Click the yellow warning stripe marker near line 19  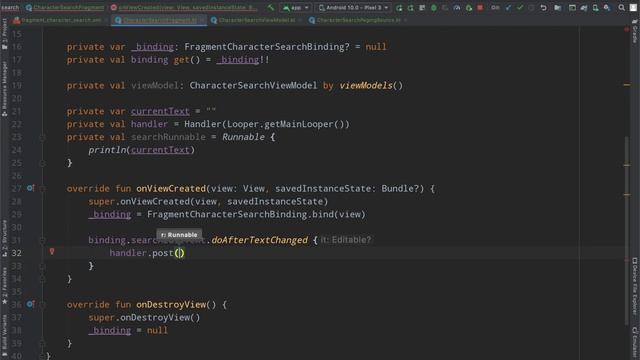coord(627,85)
